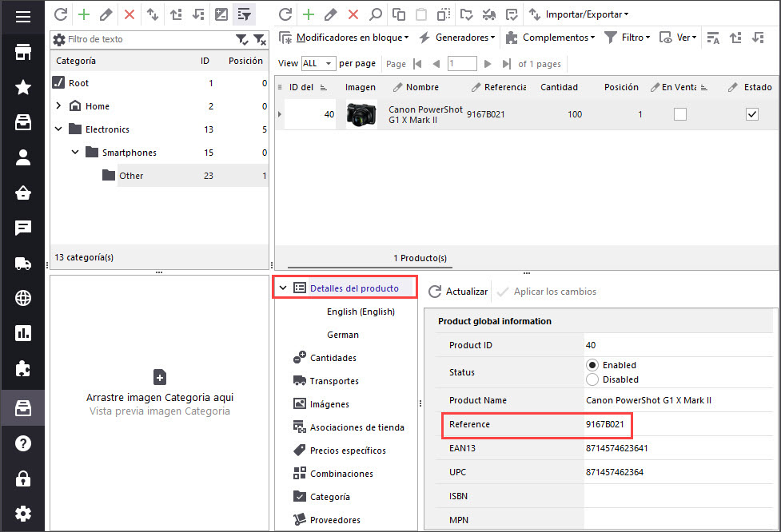Go to the last page arrow
This screenshot has height=532, width=781.
[x=507, y=64]
